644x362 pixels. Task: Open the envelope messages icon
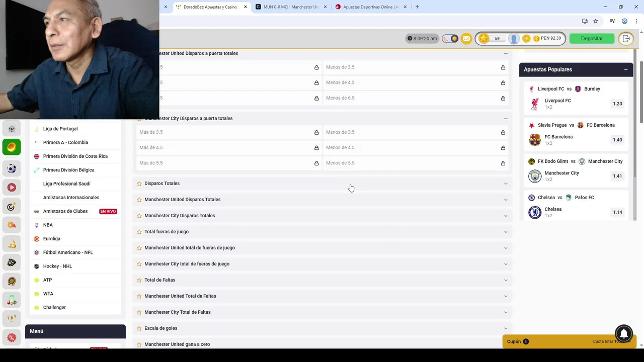tap(466, 39)
